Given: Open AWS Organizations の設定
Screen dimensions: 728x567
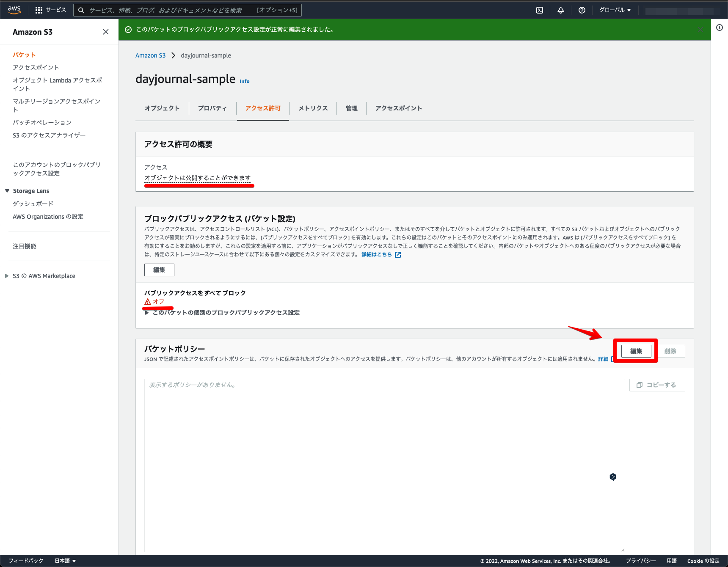Looking at the screenshot, I should click(48, 217).
